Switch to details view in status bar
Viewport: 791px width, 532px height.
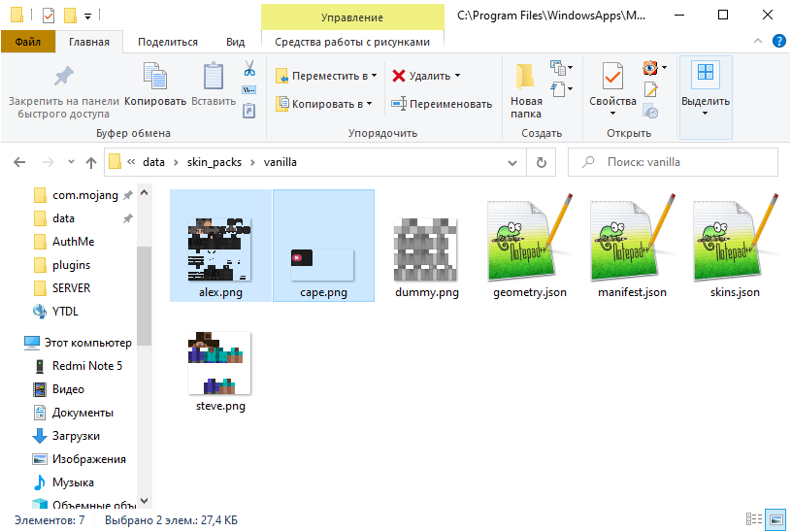754,518
